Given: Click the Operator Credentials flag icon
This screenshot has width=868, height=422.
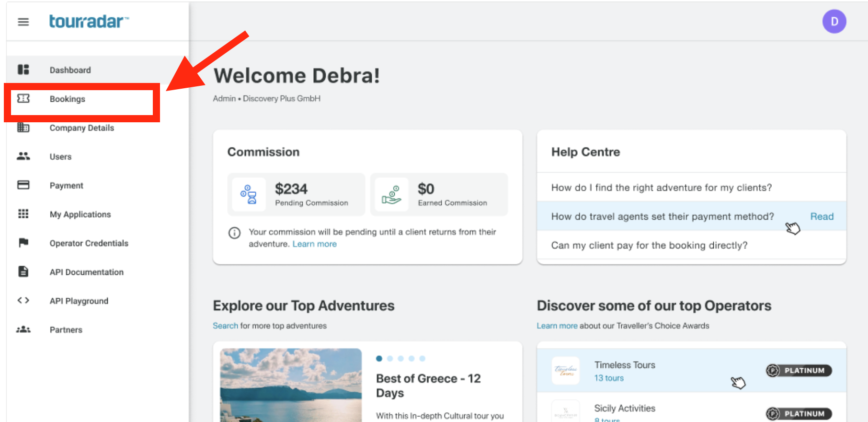Looking at the screenshot, I should [23, 243].
